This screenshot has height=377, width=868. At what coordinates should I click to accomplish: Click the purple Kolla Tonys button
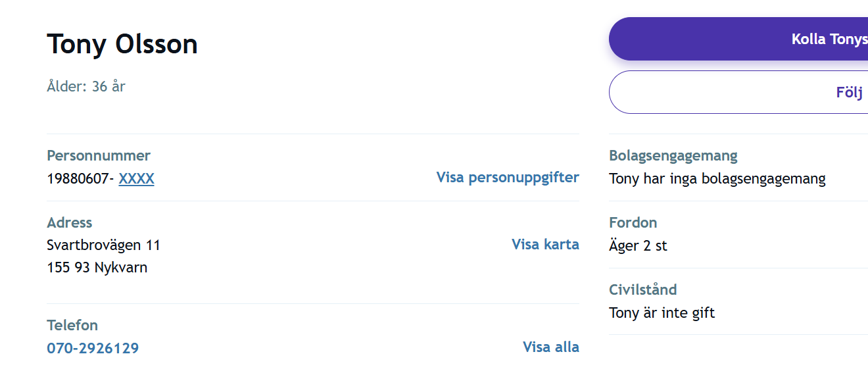pyautogui.click(x=738, y=39)
